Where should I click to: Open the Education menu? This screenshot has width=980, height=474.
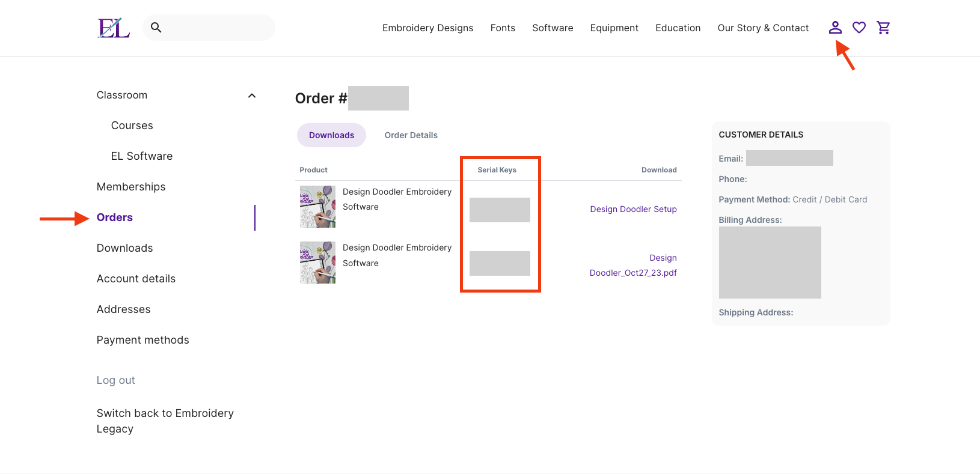point(678,28)
